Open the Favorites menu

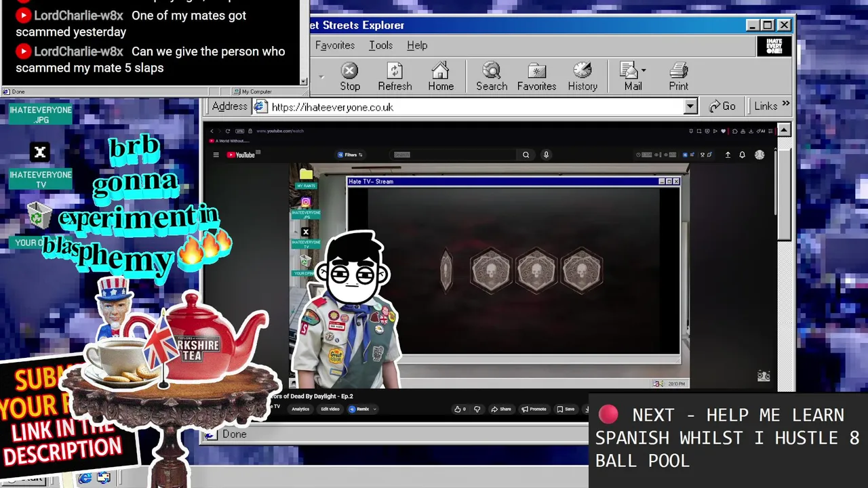(335, 45)
